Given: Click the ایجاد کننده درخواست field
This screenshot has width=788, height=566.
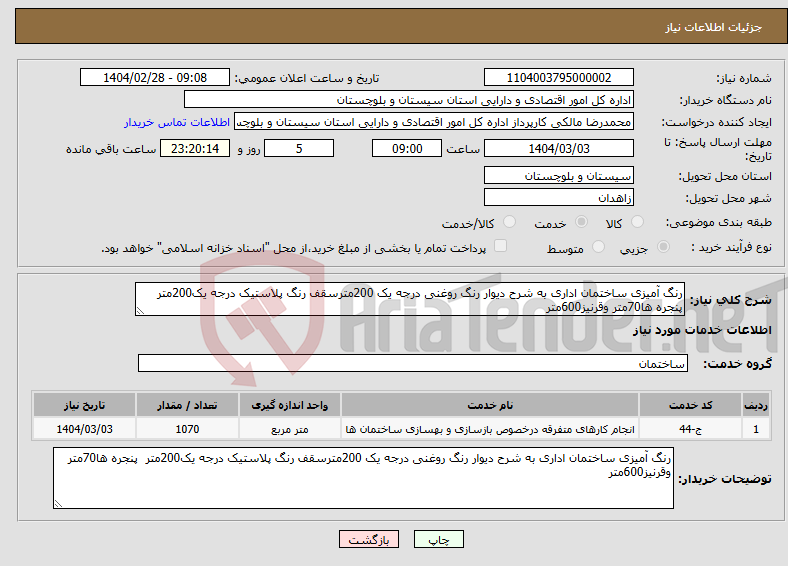Looking at the screenshot, I should click(x=434, y=122).
